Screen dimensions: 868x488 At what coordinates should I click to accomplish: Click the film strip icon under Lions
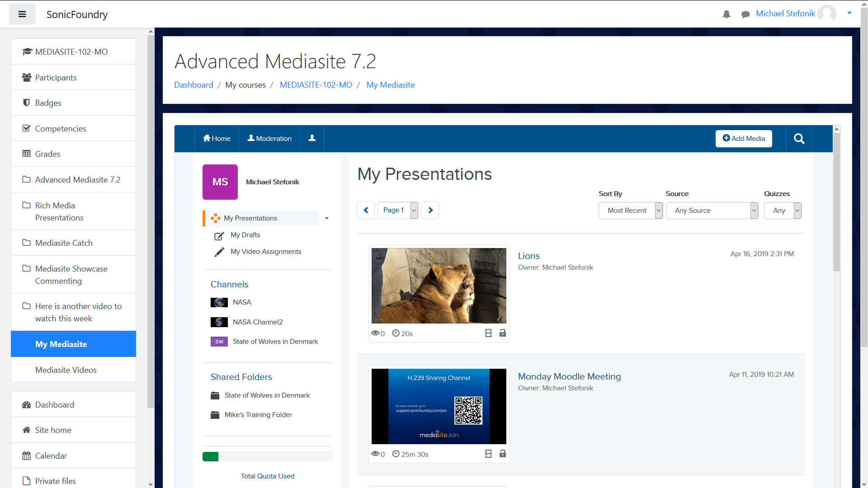(x=488, y=333)
